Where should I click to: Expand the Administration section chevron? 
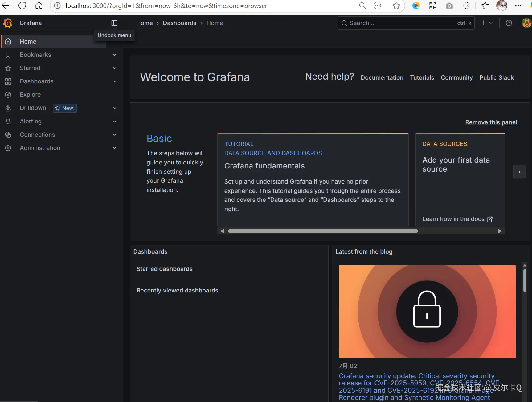pos(115,148)
